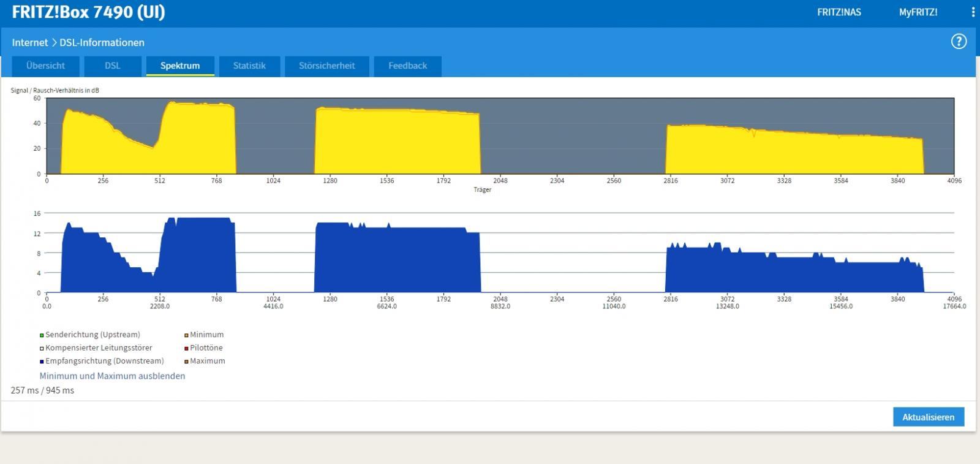
Task: Switch to the Übersicht tab
Action: click(45, 66)
